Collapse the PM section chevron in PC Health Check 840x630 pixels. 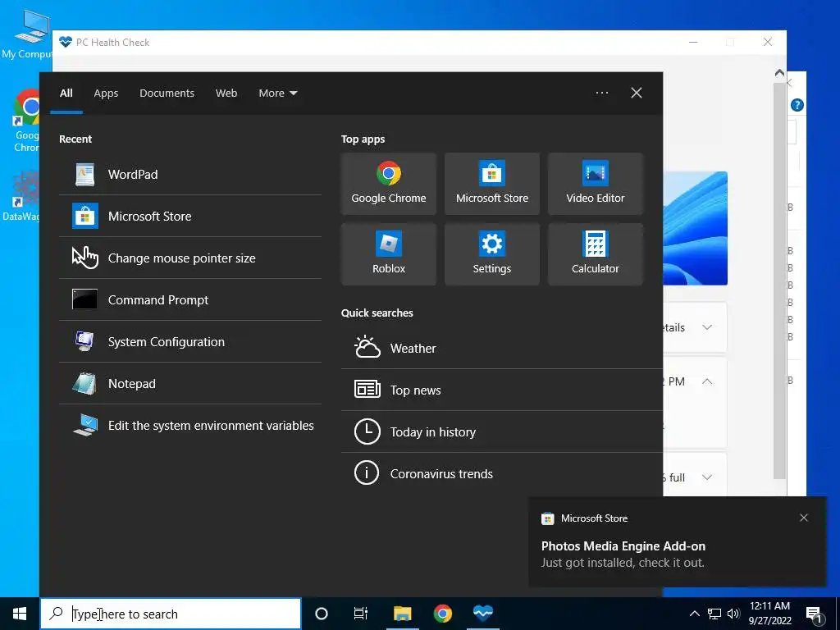click(x=707, y=381)
